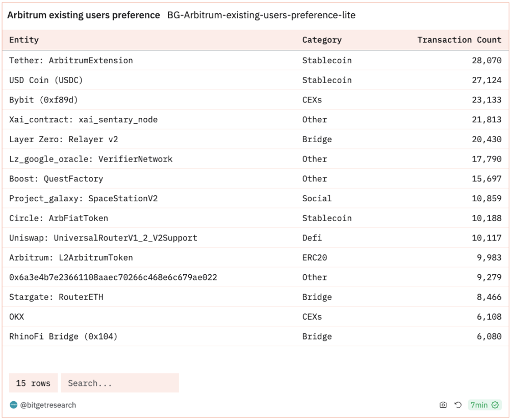Image resolution: width=512 pixels, height=420 pixels.
Task: Click the 6,108 transaction count value
Action: (489, 317)
